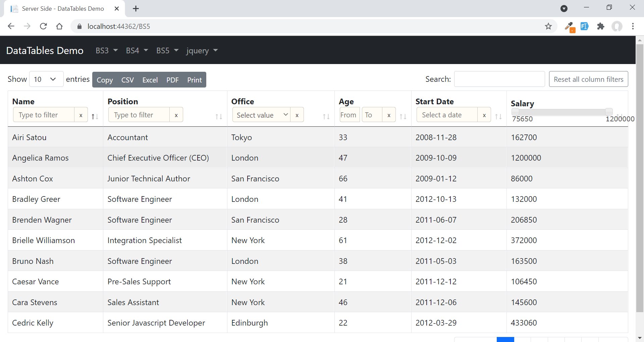Expand the BS5 navbar dropdown

(x=167, y=51)
